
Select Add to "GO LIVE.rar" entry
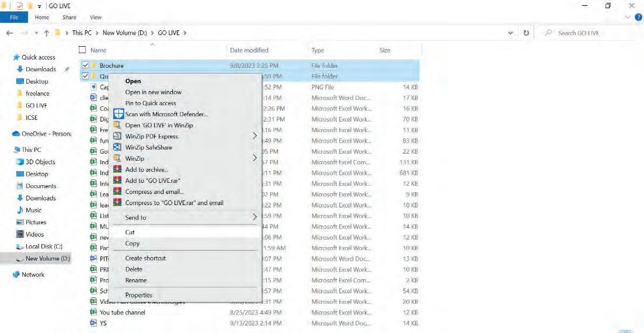[153, 181]
